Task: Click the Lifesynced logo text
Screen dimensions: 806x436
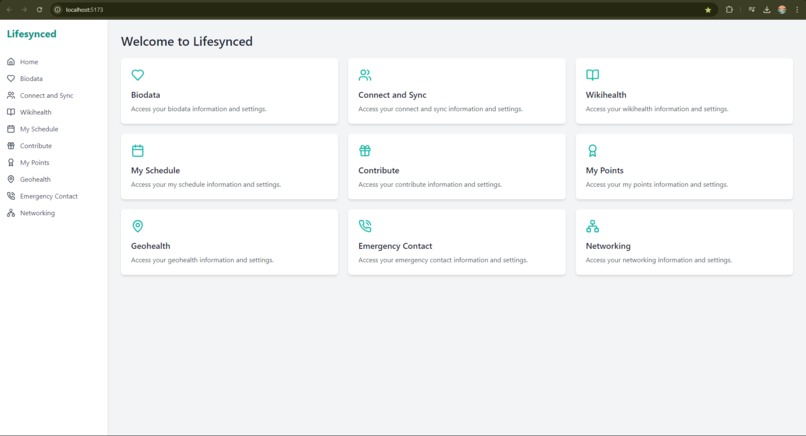Action: point(31,34)
